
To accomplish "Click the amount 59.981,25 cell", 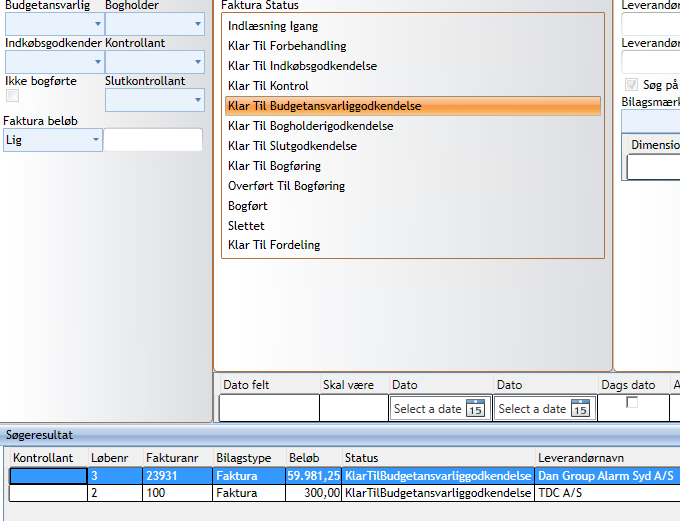I will [314, 476].
